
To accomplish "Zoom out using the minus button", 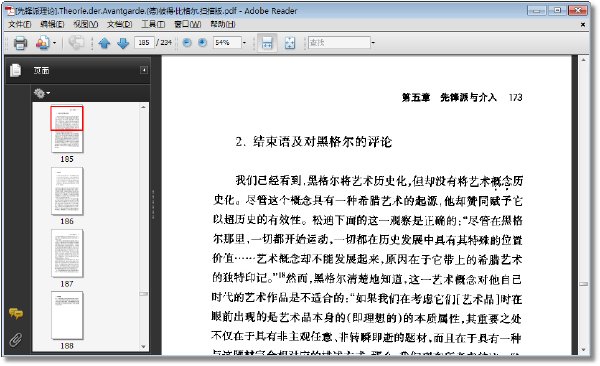I will pos(187,42).
